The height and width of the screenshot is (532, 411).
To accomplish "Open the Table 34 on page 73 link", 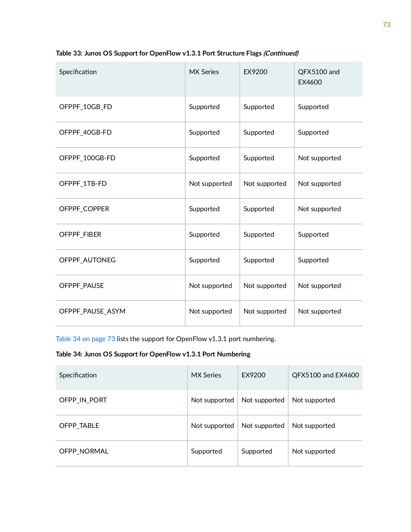I will [x=85, y=339].
